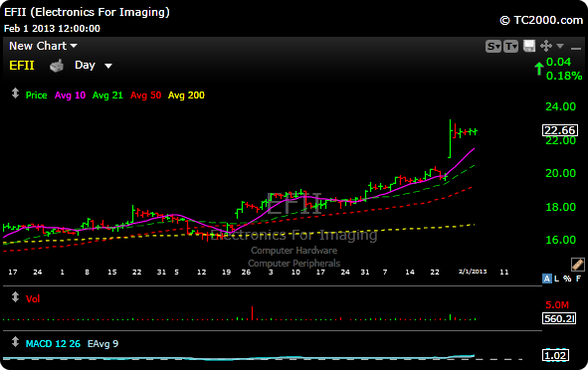Image resolution: width=588 pixels, height=370 pixels.
Task: Click the yellow EFII symbol label
Action: (x=21, y=66)
